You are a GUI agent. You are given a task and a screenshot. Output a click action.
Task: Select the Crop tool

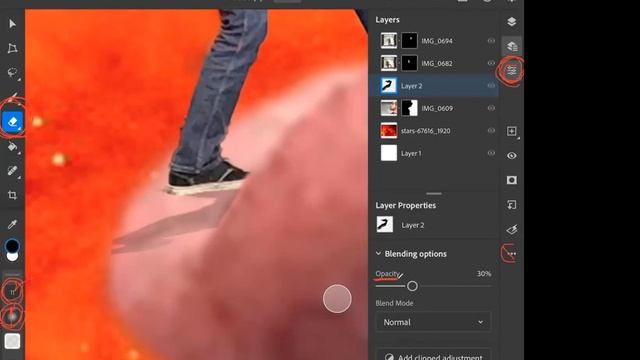pyautogui.click(x=12, y=195)
